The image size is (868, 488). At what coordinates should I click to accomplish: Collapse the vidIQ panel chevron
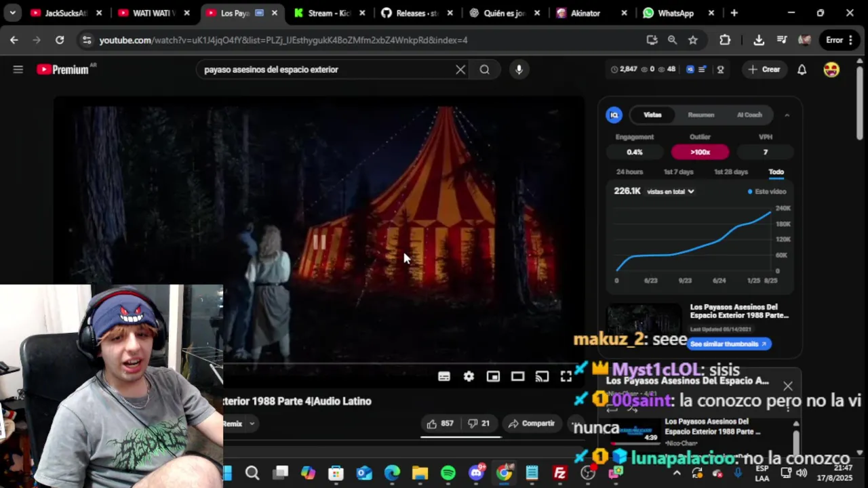tap(787, 115)
